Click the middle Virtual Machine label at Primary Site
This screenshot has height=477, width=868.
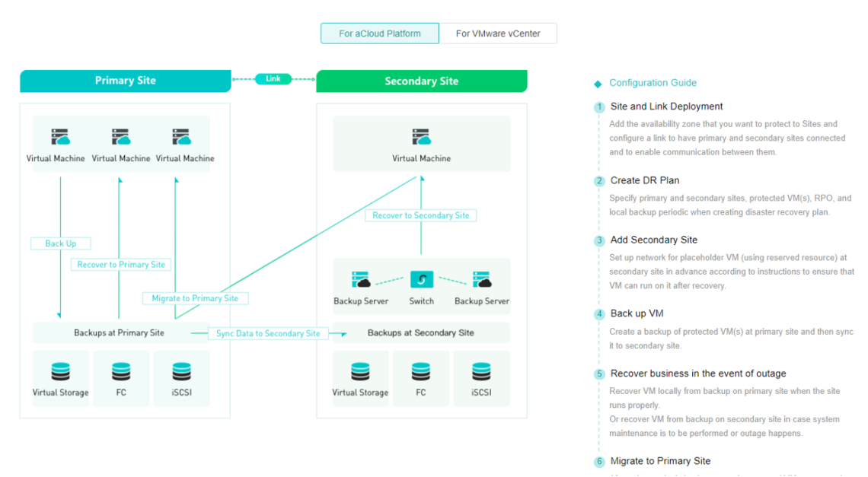point(120,158)
